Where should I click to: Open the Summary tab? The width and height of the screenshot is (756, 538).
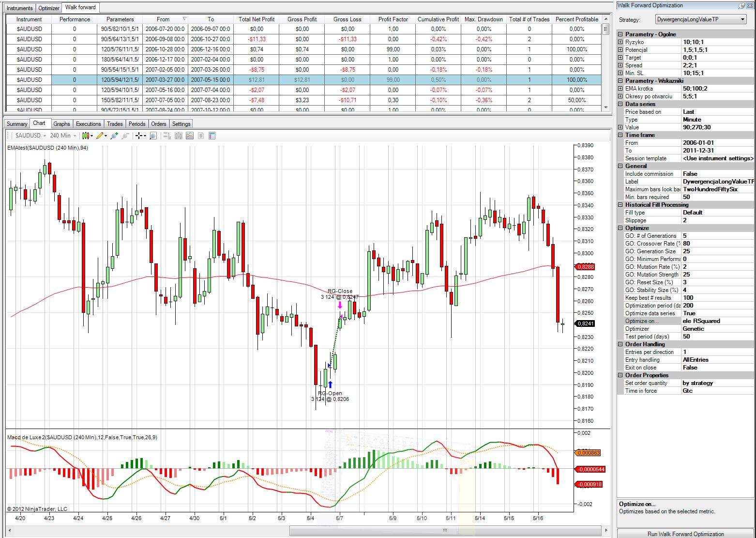coord(17,124)
